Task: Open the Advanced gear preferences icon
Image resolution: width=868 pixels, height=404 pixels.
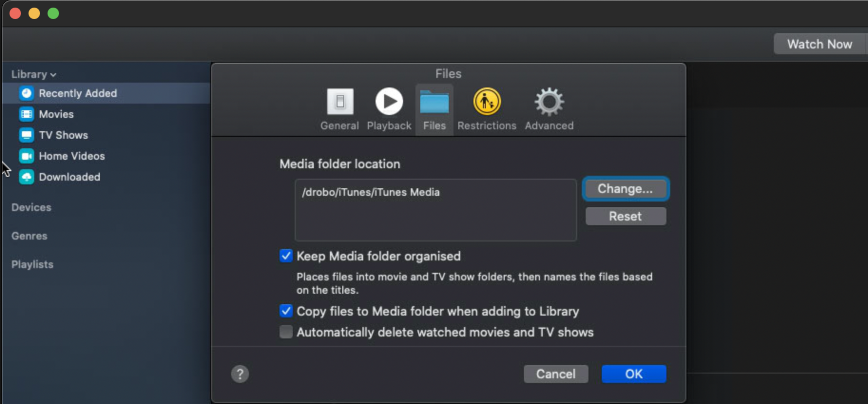Action: coord(549,102)
